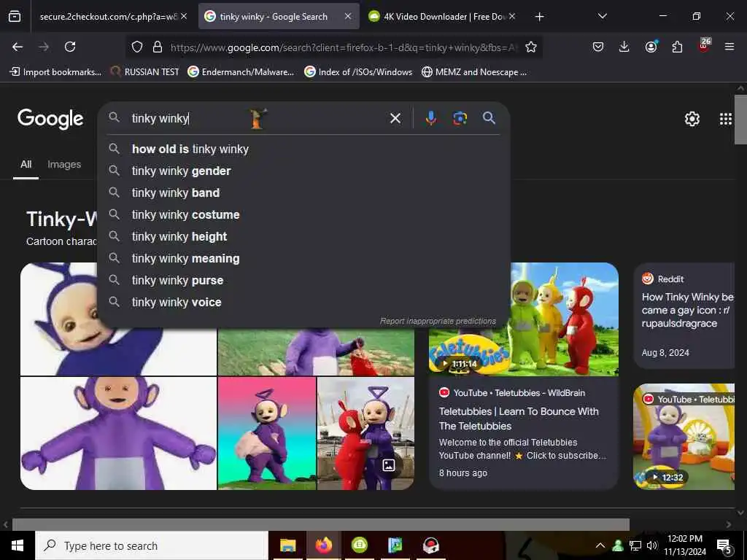Go back with the browser back arrow

point(18,47)
